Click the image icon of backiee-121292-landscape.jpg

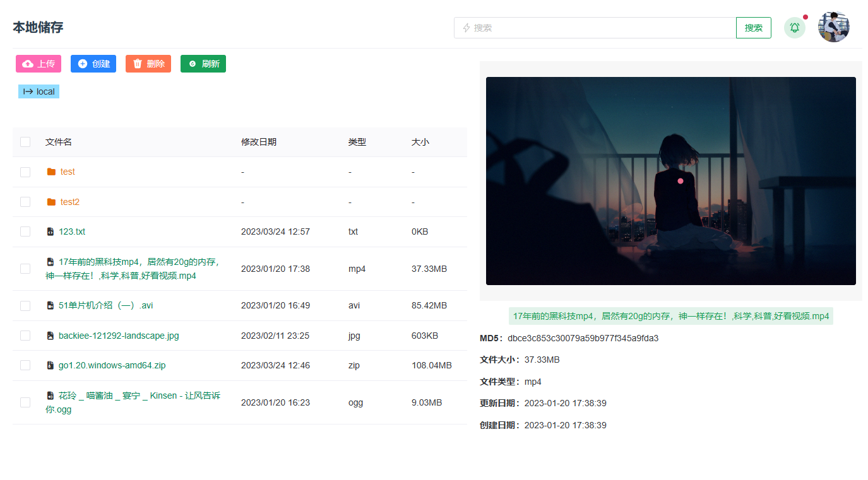coord(51,336)
